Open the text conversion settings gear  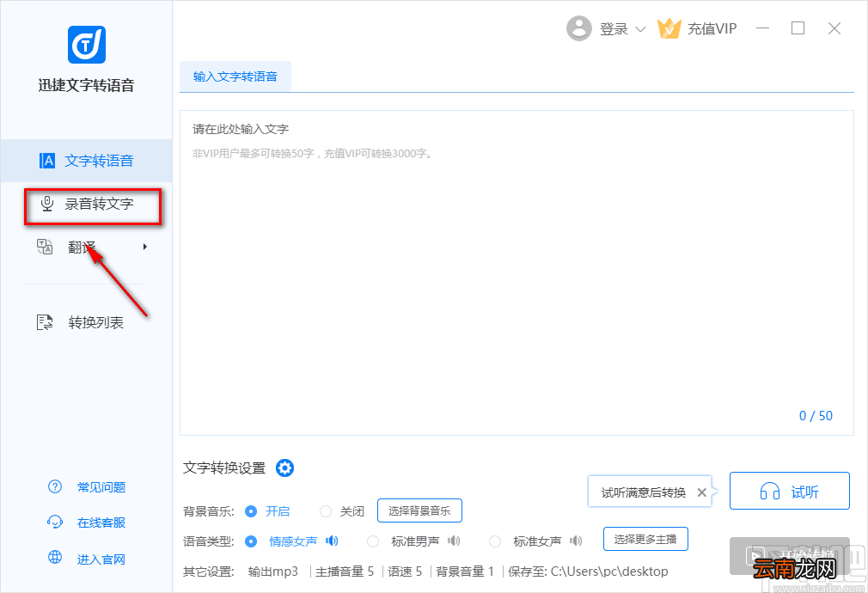coord(284,468)
